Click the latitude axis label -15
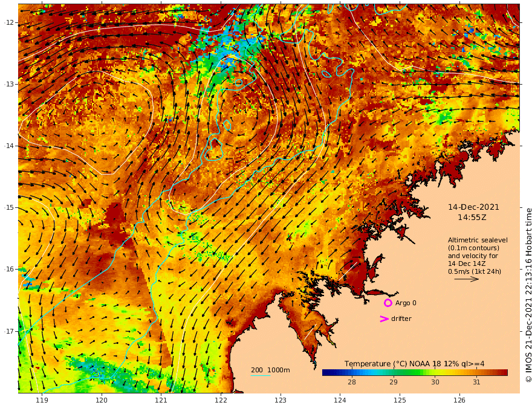532x411 pixels. point(9,207)
